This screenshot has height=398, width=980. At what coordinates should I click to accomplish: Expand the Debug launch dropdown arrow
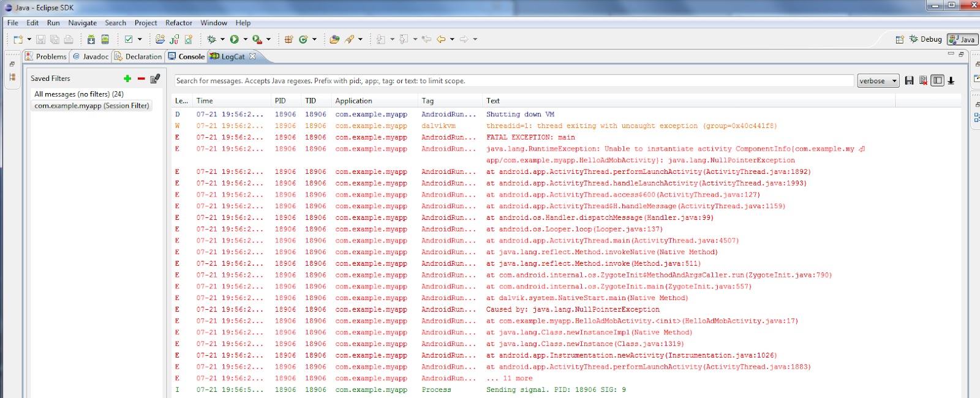(x=222, y=39)
